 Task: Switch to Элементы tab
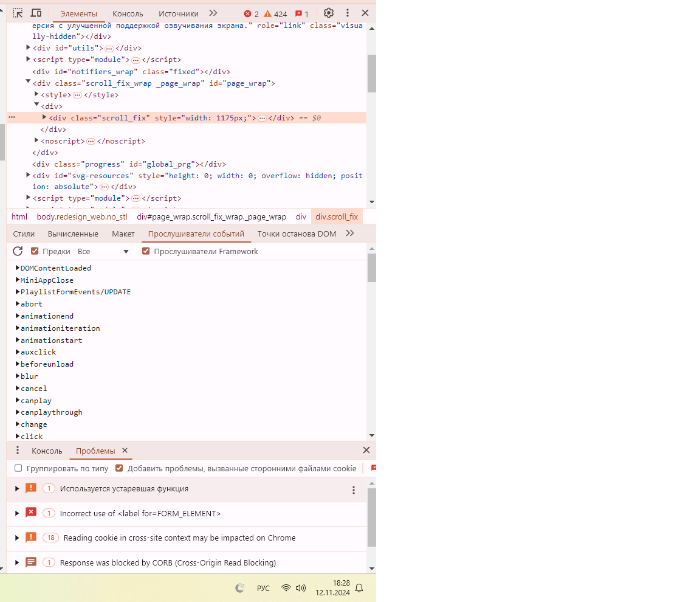(78, 14)
